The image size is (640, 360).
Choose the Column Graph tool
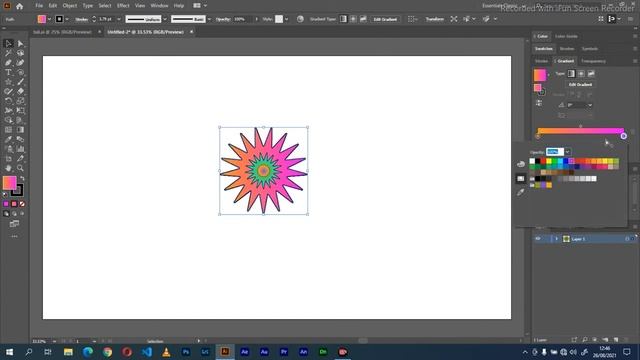(x=20, y=149)
